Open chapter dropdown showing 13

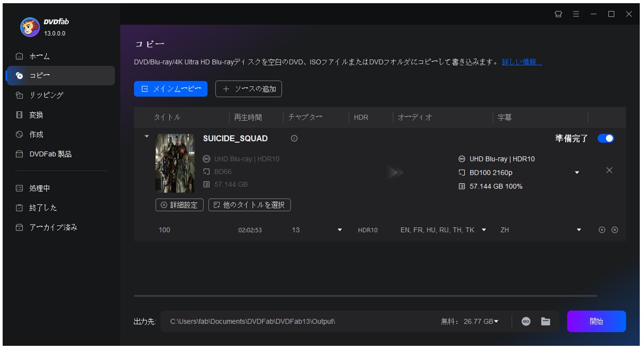click(x=340, y=230)
